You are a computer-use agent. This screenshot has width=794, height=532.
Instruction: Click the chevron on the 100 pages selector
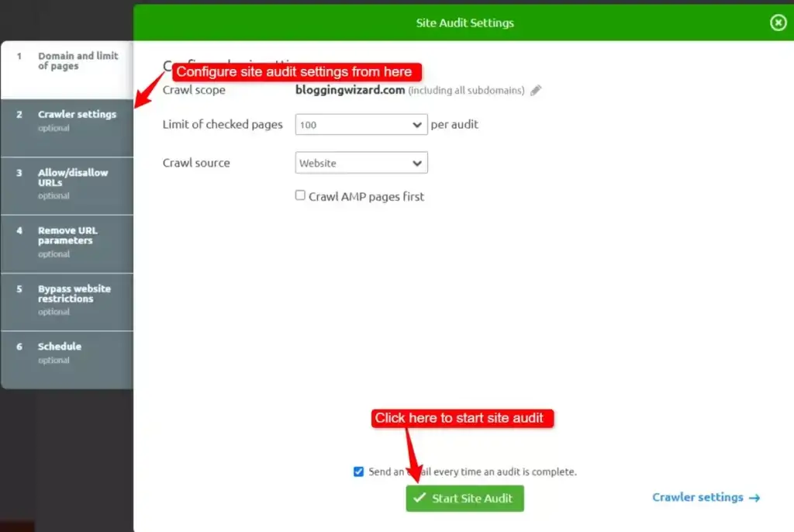pos(417,124)
